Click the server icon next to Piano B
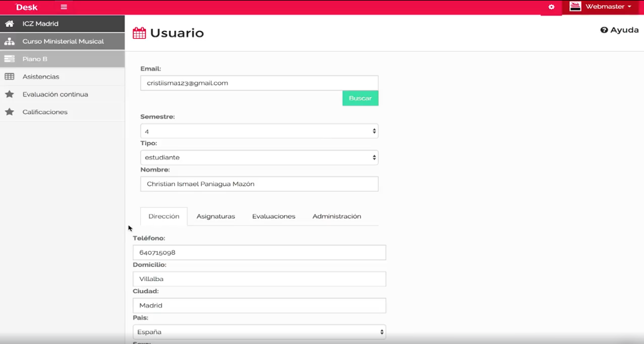The height and width of the screenshot is (344, 644). click(9, 59)
